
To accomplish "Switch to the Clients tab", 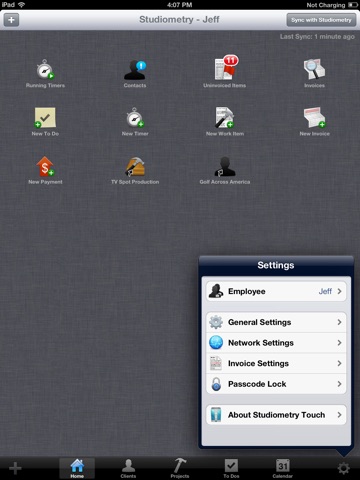I will (x=128, y=468).
